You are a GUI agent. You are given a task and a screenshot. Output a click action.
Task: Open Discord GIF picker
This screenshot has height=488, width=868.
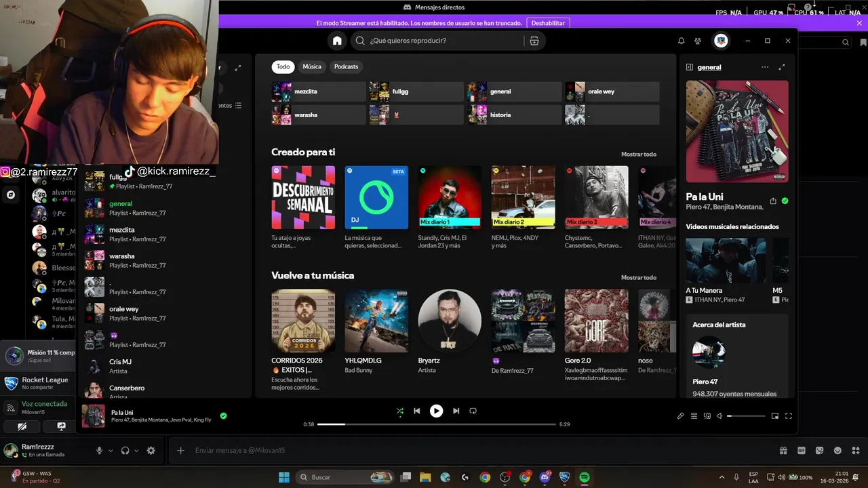click(x=801, y=450)
